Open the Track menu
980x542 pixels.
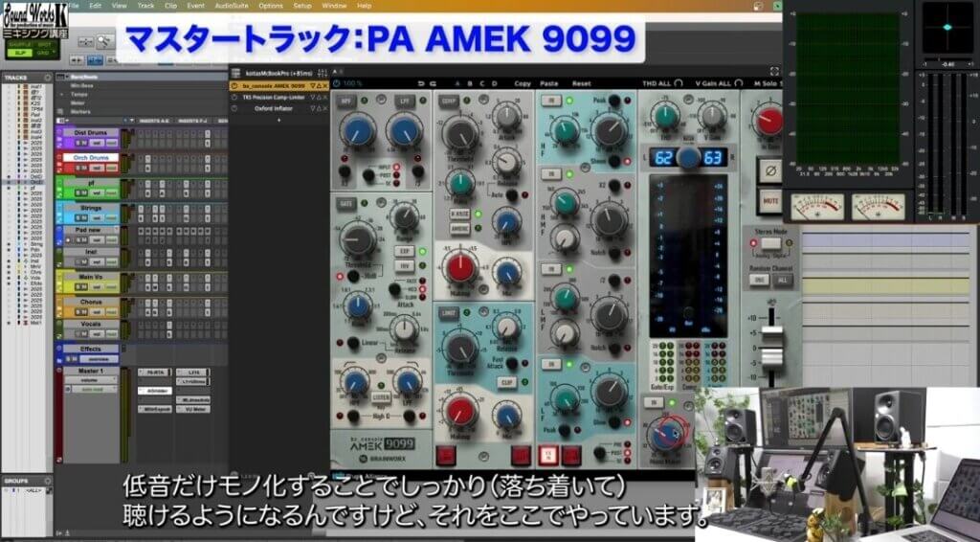145,6
